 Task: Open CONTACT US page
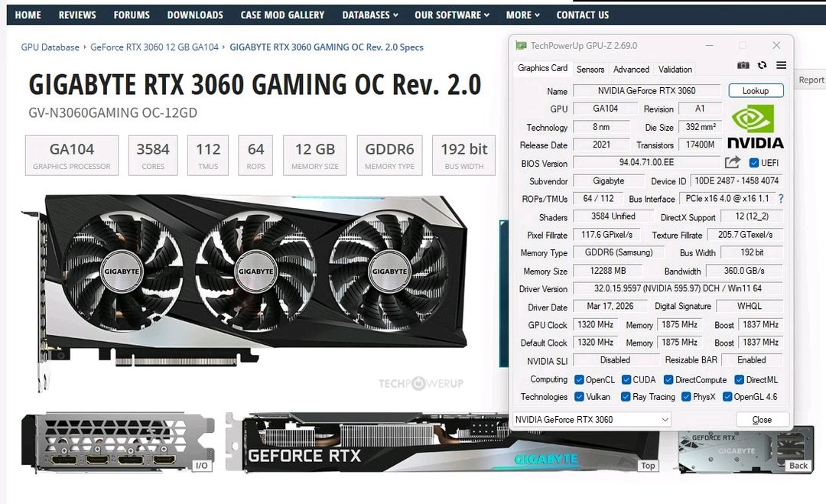(583, 15)
